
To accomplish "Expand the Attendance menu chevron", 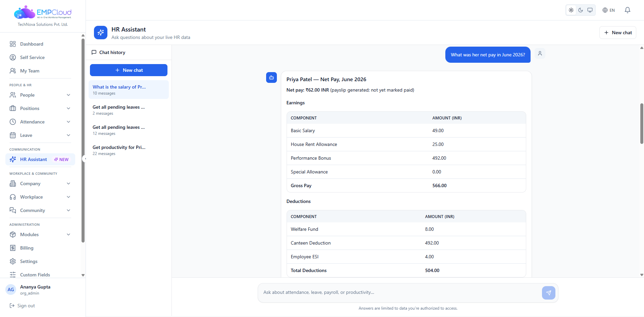I will [68, 122].
